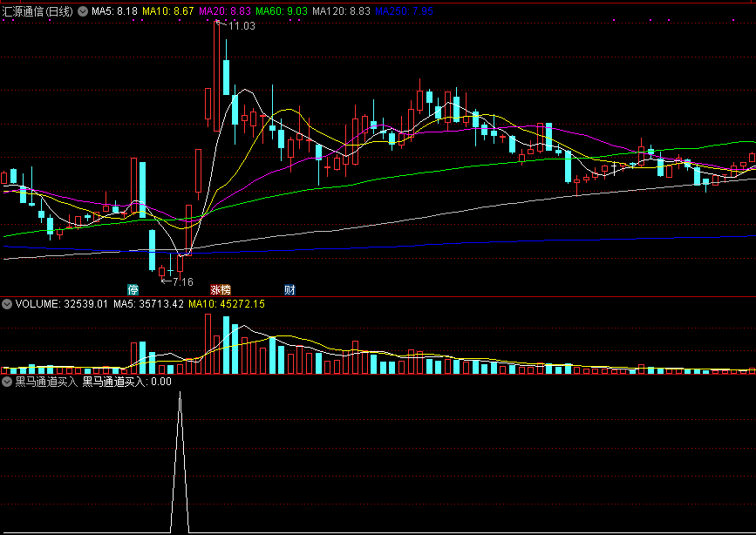Open the 黑马通道买入 indicator dropdown arrow
This screenshot has height=535, width=756.
coord(7,383)
